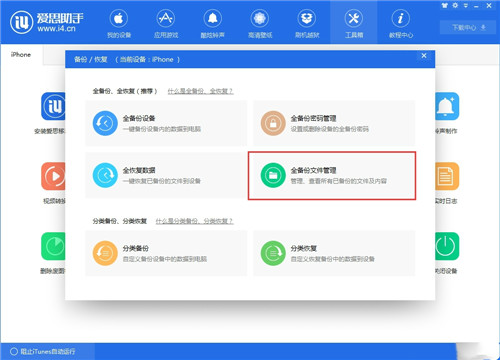This screenshot has width=500, height=360.
Task: Open the 实时日志 document icon in the main window
Action: 447,176
